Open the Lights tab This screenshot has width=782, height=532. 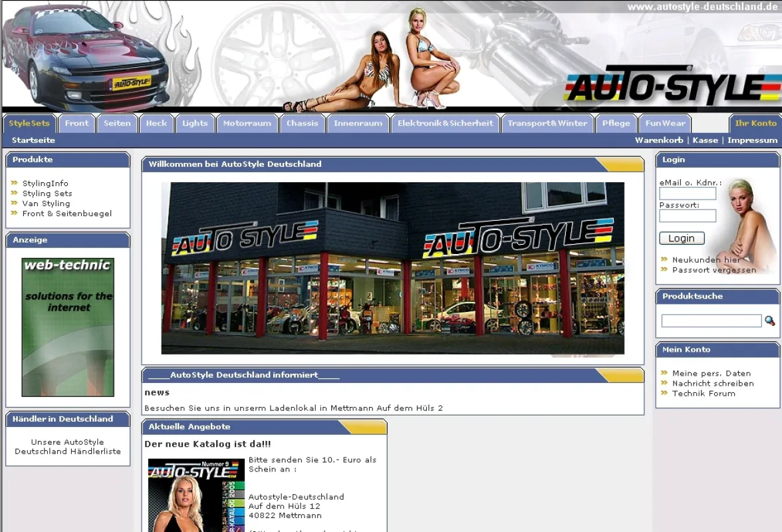195,123
